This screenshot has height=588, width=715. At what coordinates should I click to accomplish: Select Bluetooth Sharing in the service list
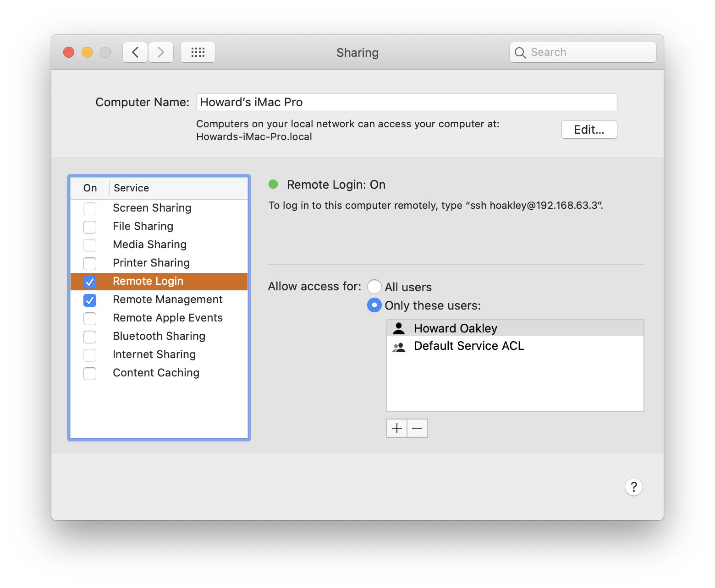[159, 336]
